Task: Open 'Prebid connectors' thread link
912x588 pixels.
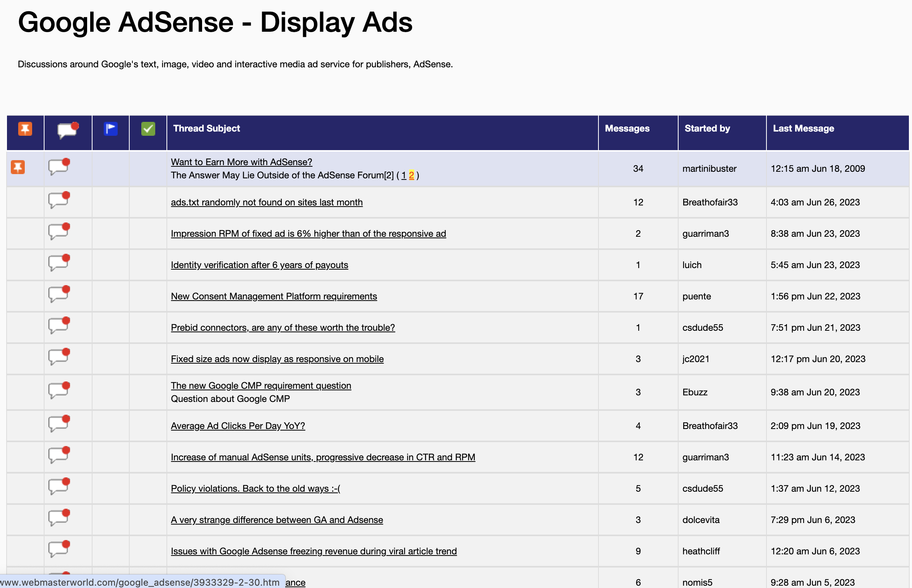Action: click(x=283, y=328)
